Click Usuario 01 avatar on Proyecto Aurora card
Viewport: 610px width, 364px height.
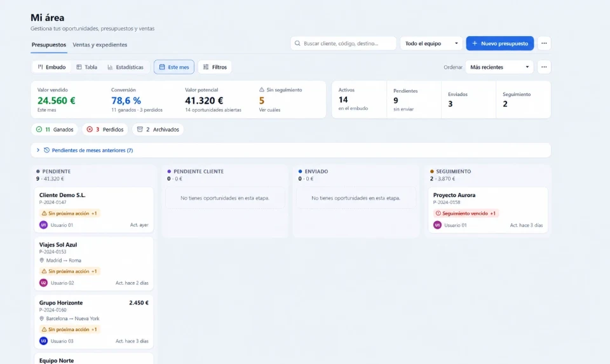click(x=437, y=225)
